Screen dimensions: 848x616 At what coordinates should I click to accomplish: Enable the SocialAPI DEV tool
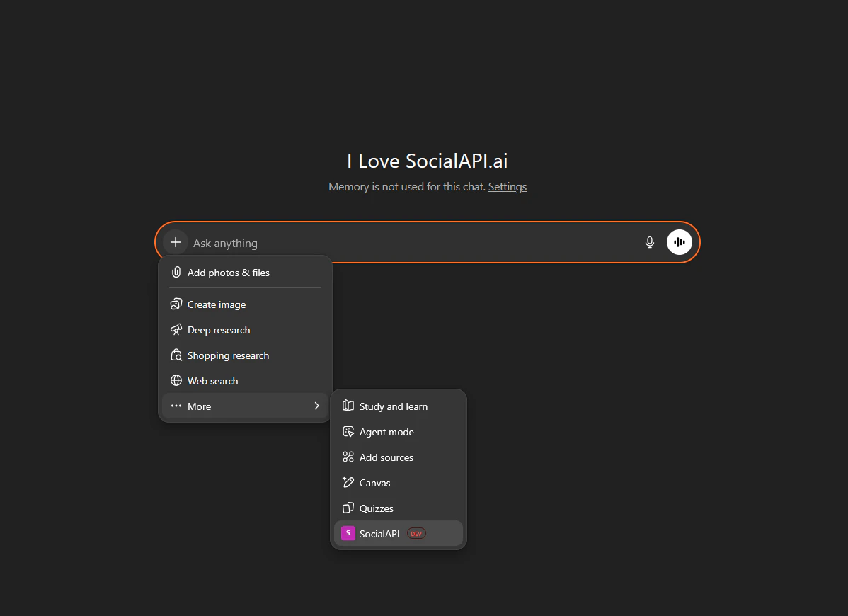pyautogui.click(x=379, y=532)
